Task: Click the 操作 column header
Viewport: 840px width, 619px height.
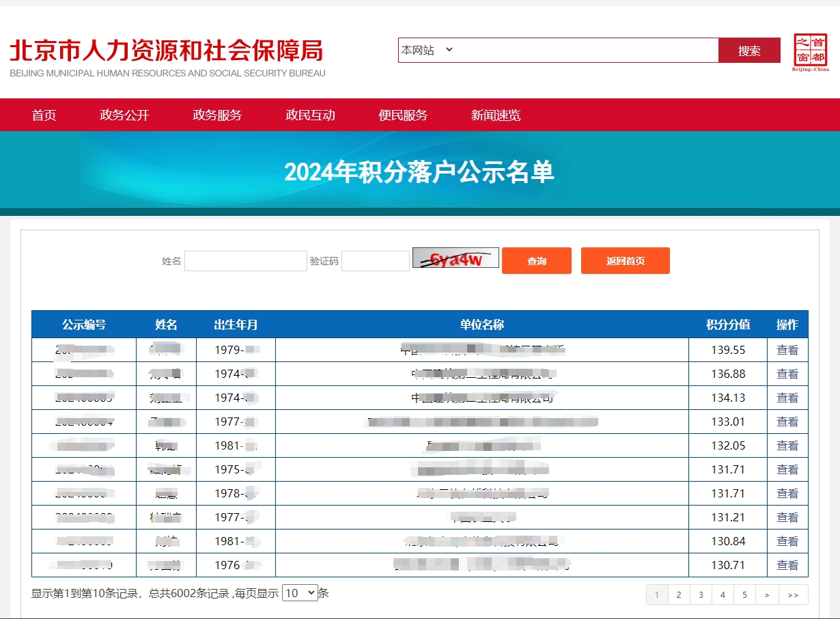Action: pyautogui.click(x=787, y=325)
